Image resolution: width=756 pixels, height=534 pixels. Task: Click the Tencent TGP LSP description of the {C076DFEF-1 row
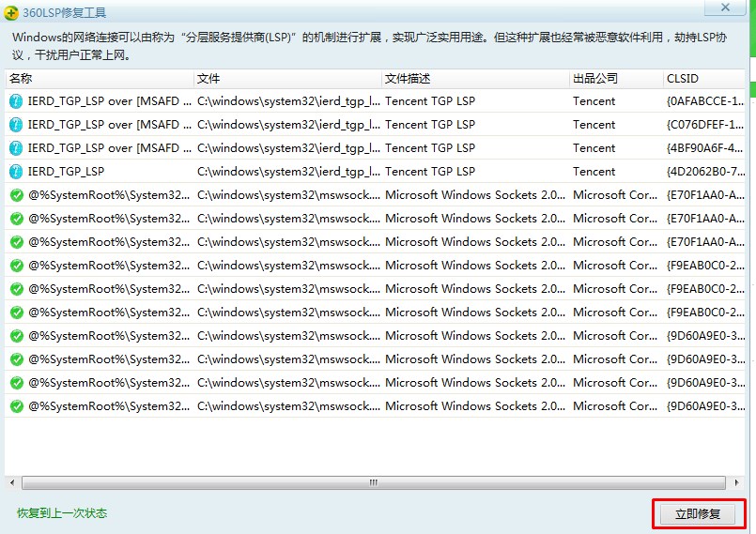[x=430, y=125]
